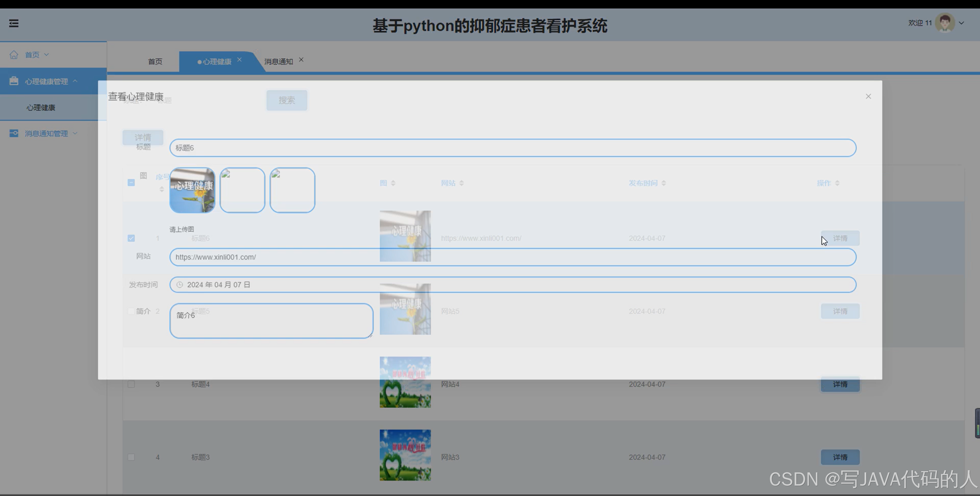Close the 心理健康 tab
This screenshot has height=496, width=980.
[x=239, y=60]
